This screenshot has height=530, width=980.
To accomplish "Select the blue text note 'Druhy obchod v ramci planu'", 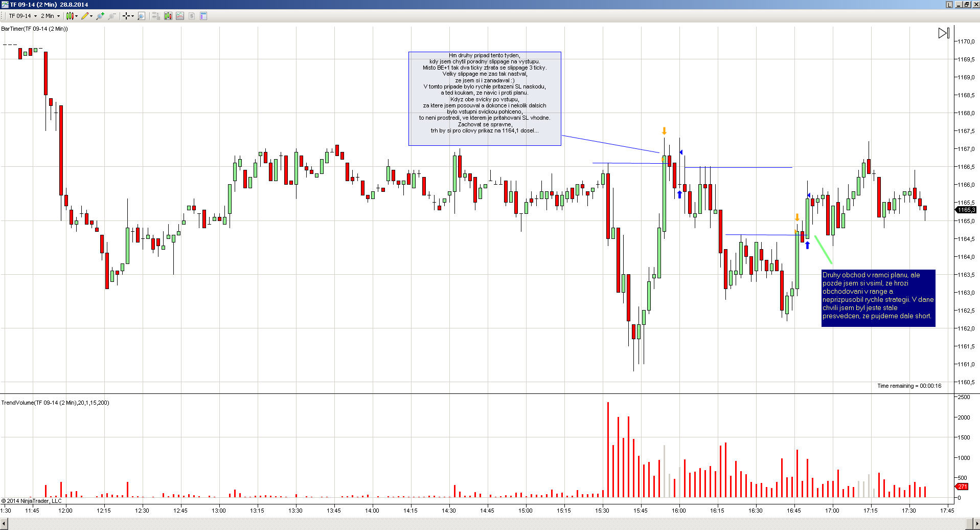I will 878,298.
